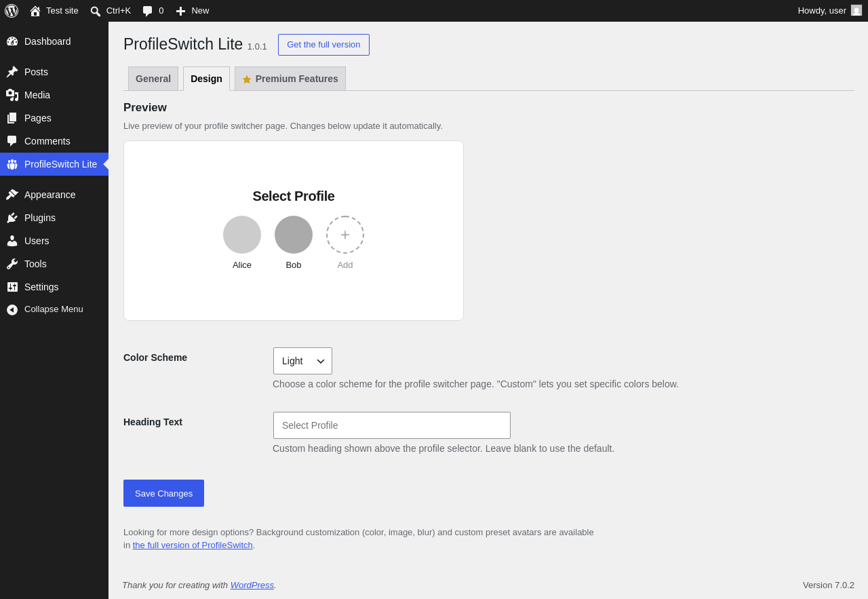
Task: Click the Plugins plug icon
Action: (12, 218)
